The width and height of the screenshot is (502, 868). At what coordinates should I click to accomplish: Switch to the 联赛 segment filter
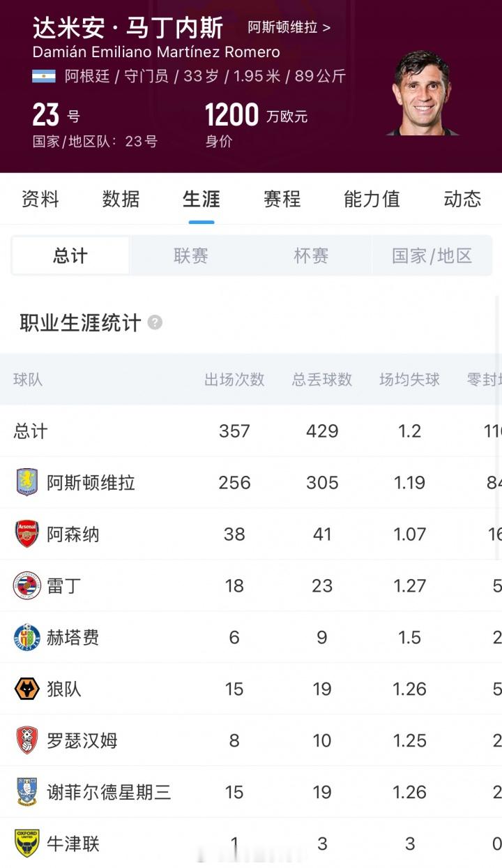[x=191, y=255]
